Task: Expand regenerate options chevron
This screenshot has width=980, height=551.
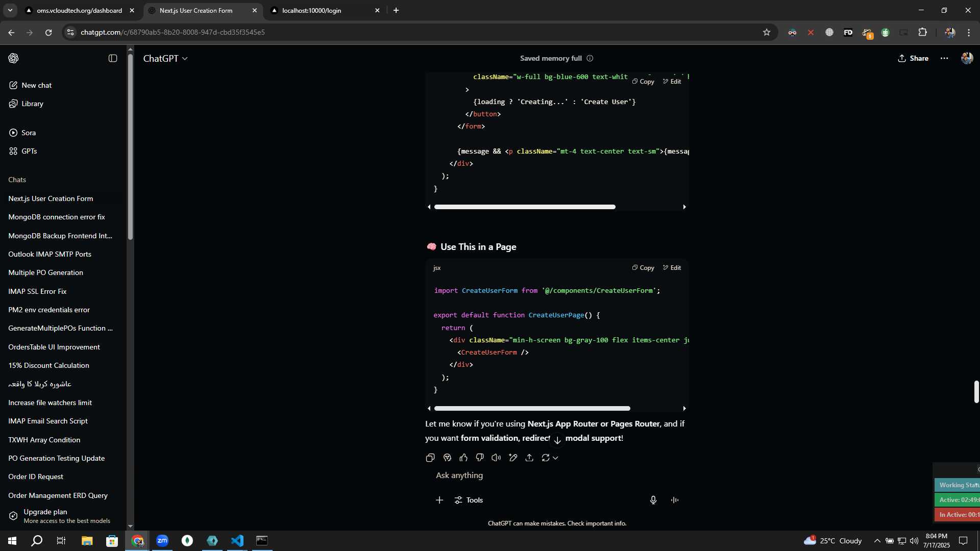Action: [x=555, y=458]
